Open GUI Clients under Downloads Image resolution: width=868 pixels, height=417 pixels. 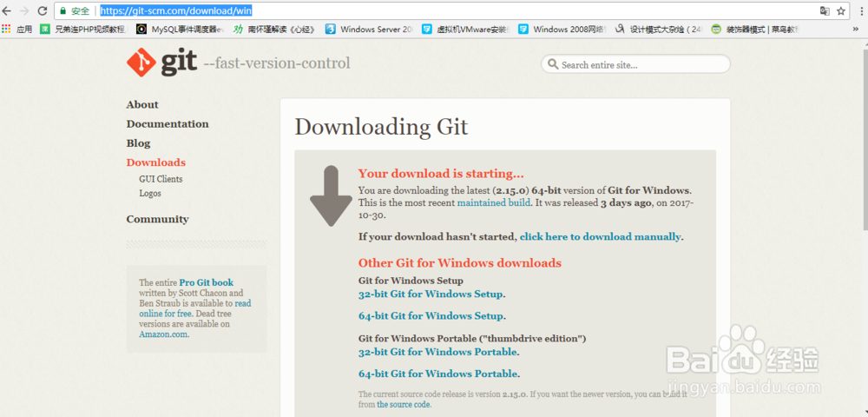pyautogui.click(x=161, y=180)
